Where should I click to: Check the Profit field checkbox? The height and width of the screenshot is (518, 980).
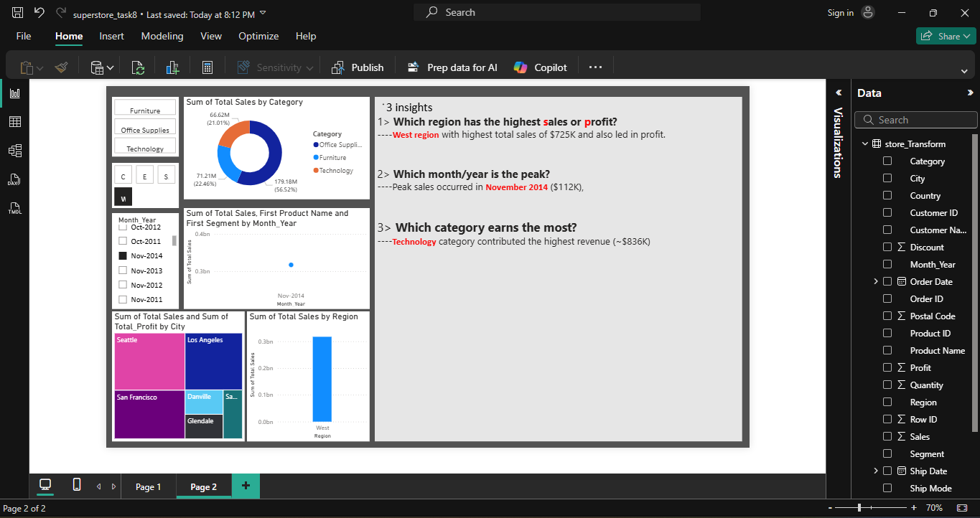click(x=887, y=368)
